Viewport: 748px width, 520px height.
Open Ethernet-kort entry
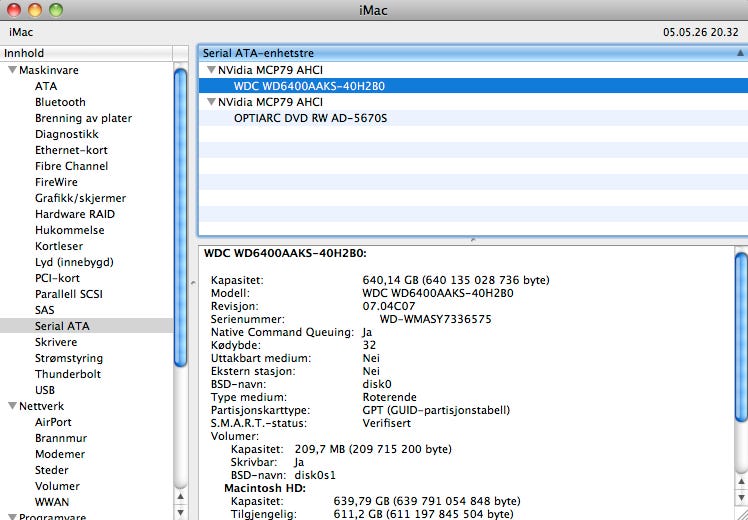tap(71, 150)
